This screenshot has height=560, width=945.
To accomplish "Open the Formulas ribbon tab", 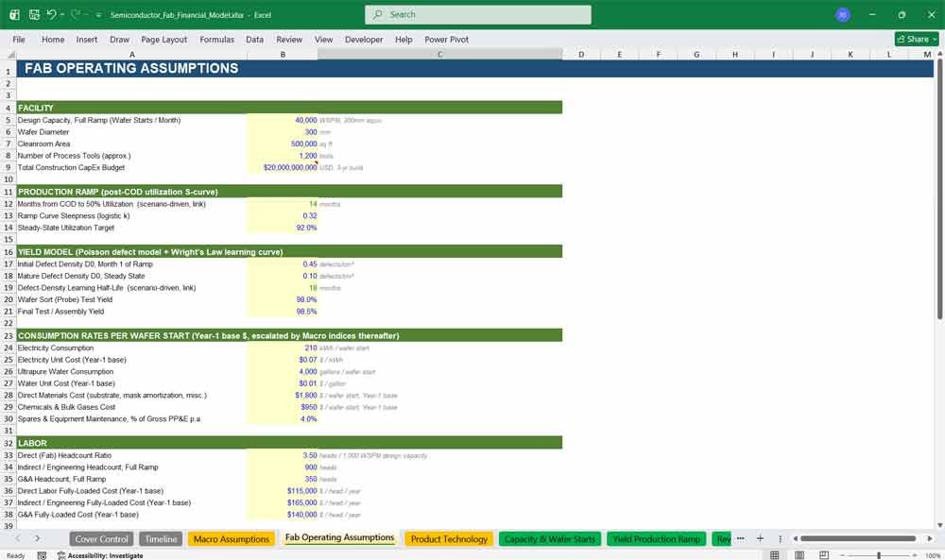I will coord(216,39).
